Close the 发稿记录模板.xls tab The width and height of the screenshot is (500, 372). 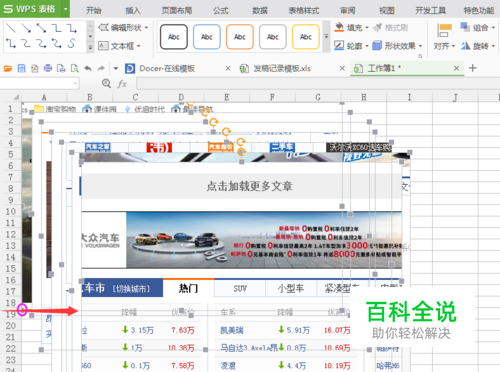(342, 69)
